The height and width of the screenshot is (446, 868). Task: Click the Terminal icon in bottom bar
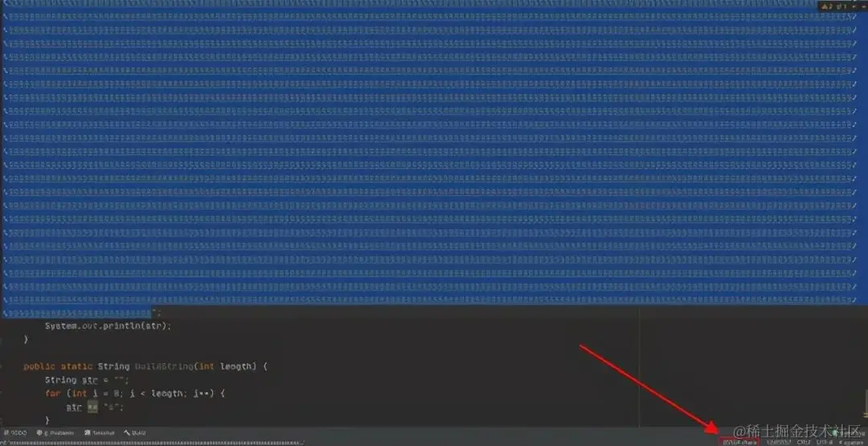pyautogui.click(x=88, y=432)
